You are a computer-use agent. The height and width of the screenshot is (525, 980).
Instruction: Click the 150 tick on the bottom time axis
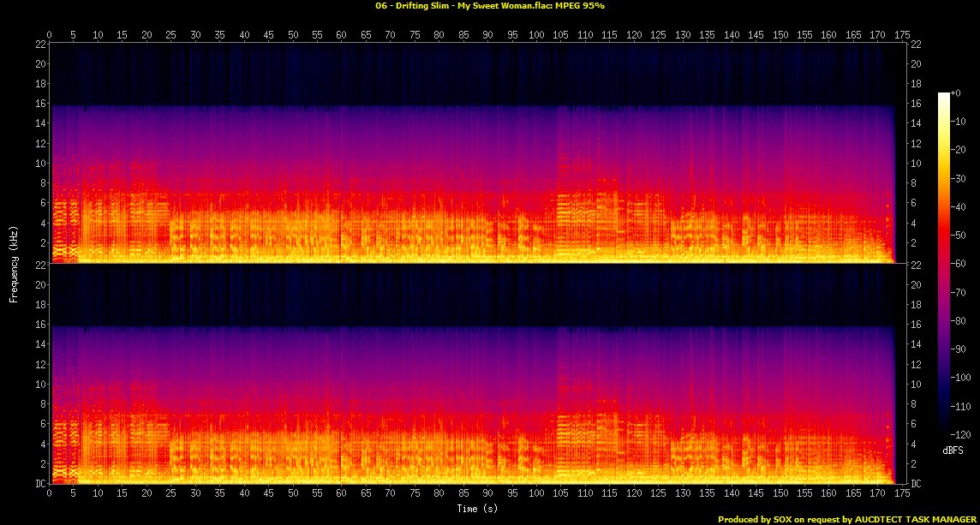(780, 495)
